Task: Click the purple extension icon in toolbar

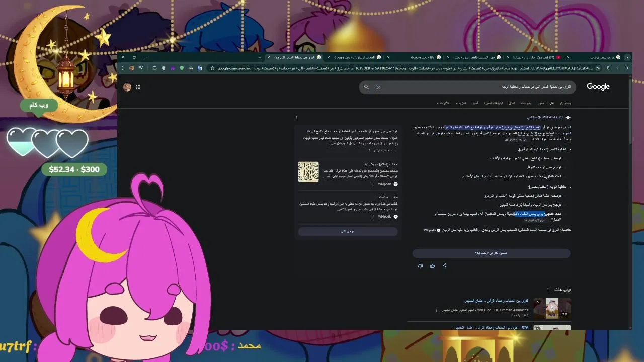Action: pyautogui.click(x=173, y=68)
